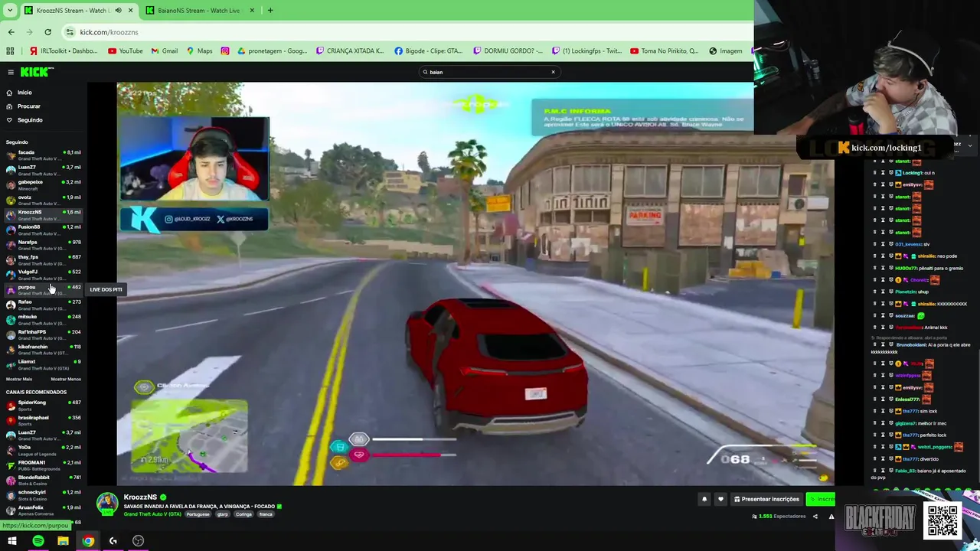The height and width of the screenshot is (551, 980).
Task: Open BlondeRabbit recommended channel
Action: pos(43,480)
